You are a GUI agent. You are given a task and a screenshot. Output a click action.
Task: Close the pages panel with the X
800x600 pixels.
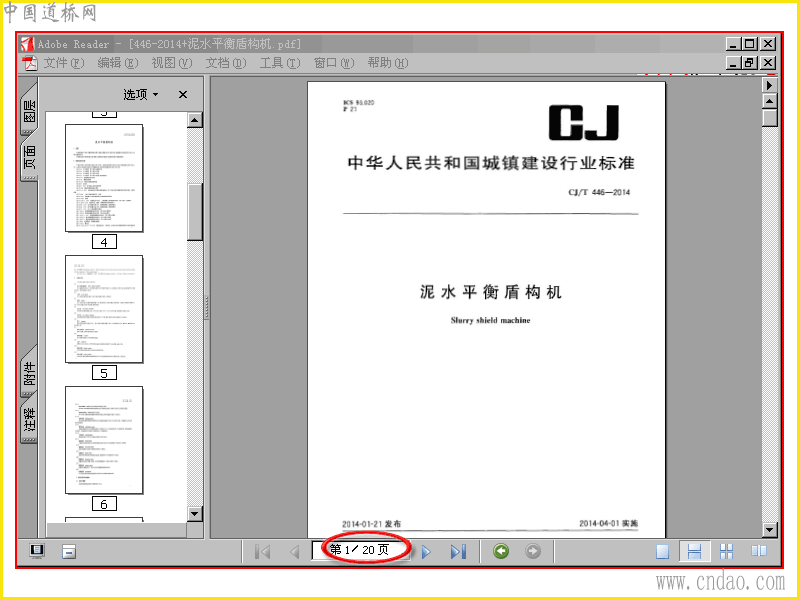(x=183, y=94)
